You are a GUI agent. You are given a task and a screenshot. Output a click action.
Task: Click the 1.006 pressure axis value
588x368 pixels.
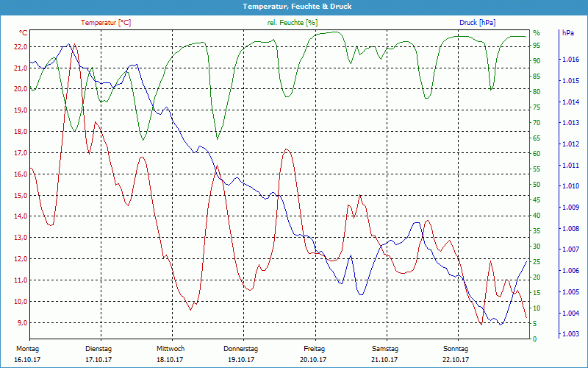coord(571,271)
